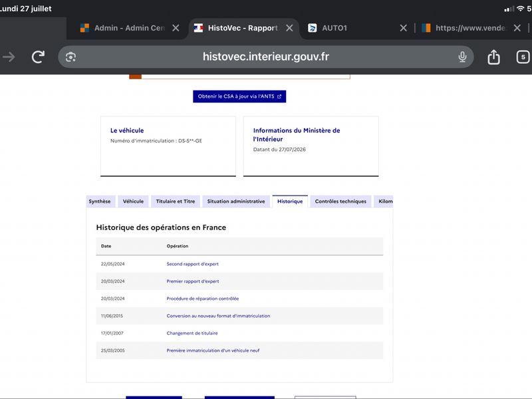Viewport: 532px width, 399px height.
Task: Tap the cellular signal bars icon
Action: click(509, 9)
